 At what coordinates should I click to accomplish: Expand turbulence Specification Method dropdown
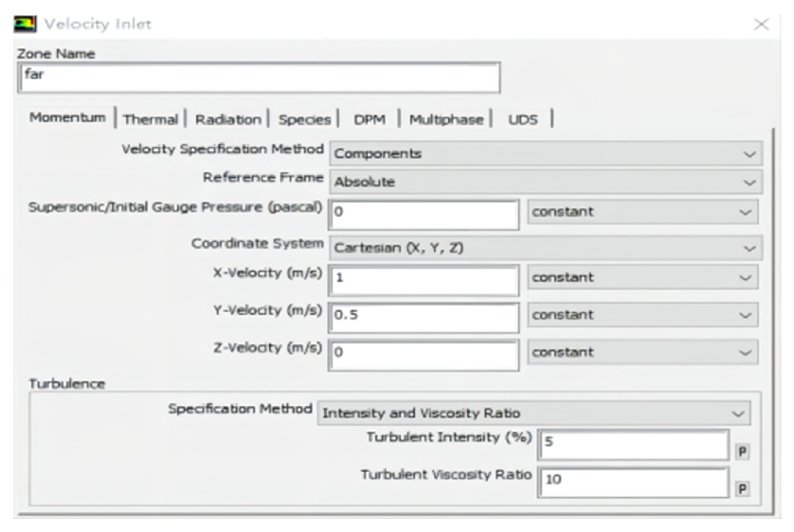(x=533, y=413)
